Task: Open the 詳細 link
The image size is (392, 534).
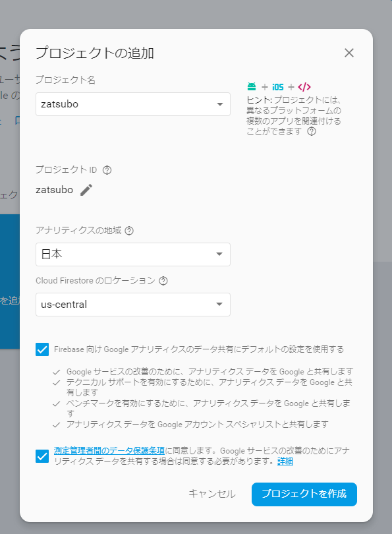Action: click(285, 461)
